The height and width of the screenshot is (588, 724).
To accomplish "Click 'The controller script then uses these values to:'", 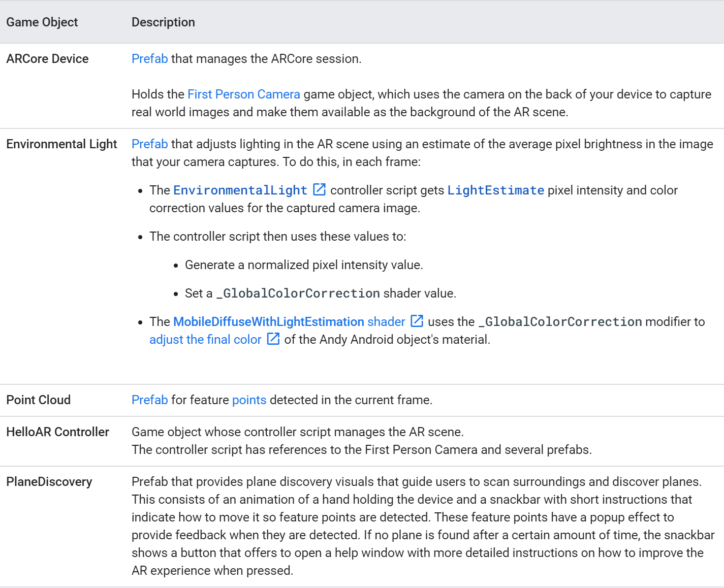I will pyautogui.click(x=277, y=237).
